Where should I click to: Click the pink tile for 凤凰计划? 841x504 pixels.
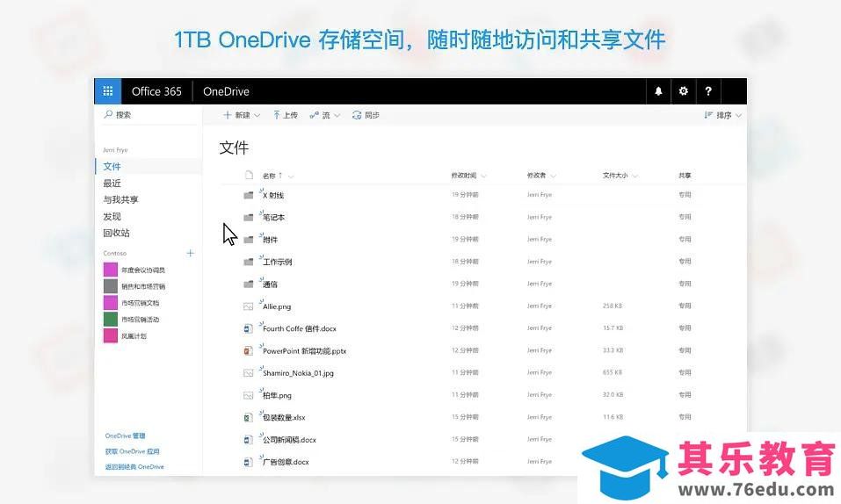(111, 335)
